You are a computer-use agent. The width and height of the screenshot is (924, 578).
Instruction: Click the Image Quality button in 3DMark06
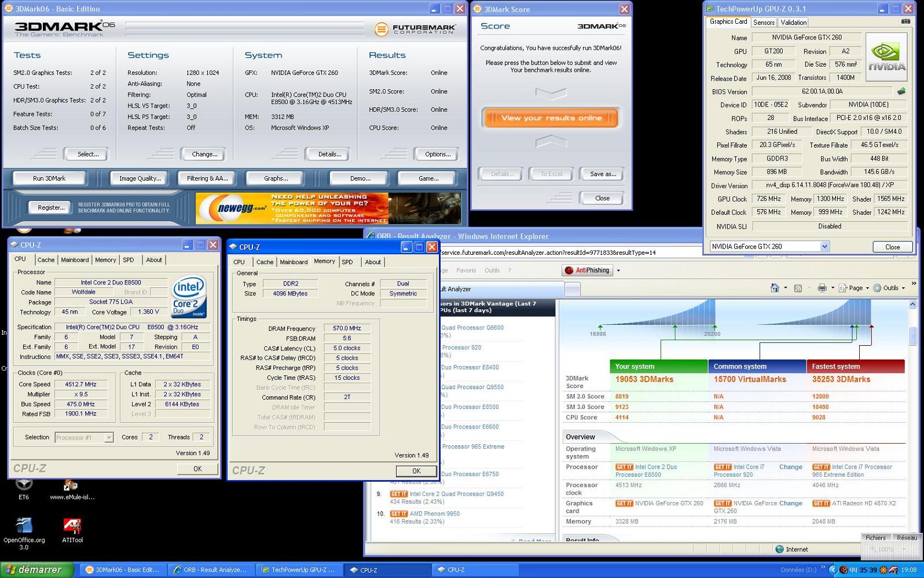[140, 178]
